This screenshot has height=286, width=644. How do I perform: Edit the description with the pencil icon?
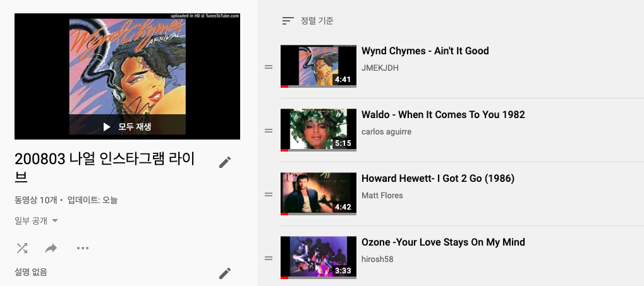[224, 273]
